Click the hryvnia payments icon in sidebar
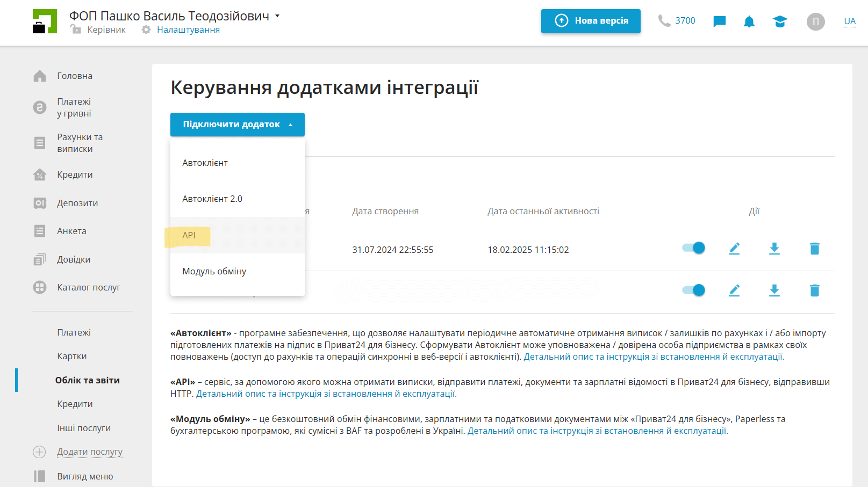868x487 pixels. point(40,107)
